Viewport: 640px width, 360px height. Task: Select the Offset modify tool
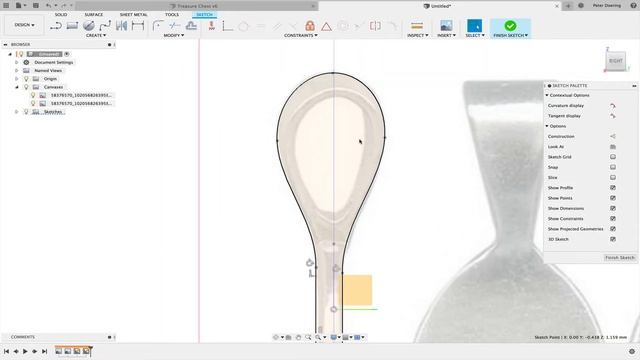191,26
